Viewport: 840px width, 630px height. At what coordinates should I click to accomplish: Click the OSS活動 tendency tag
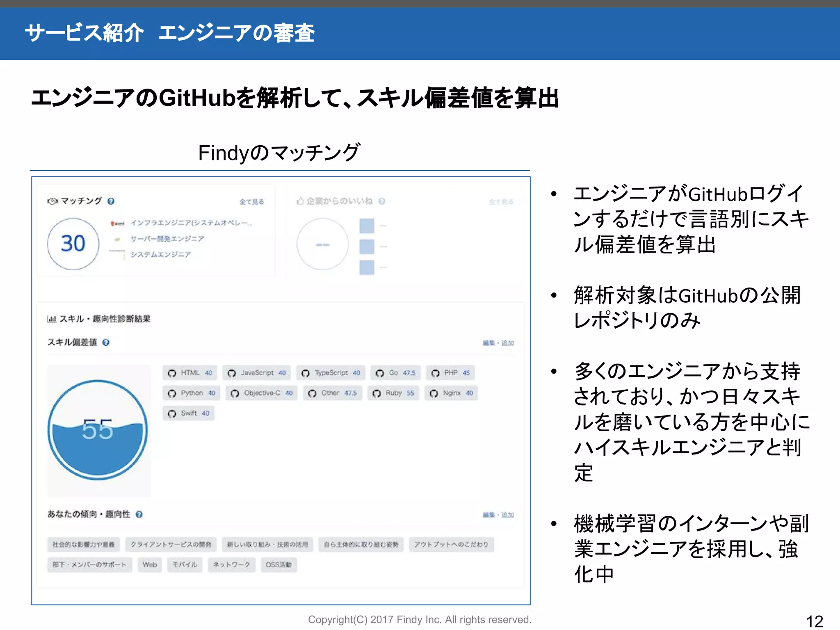click(278, 565)
